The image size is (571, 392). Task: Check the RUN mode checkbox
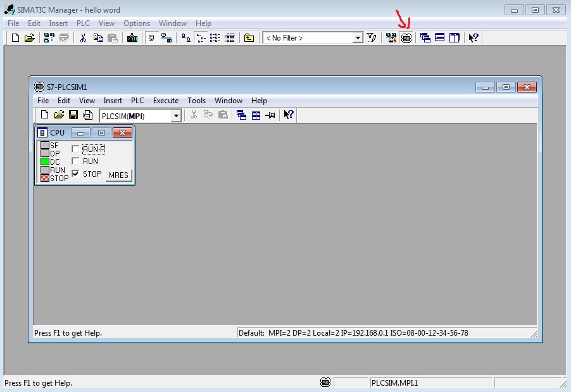[75, 161]
